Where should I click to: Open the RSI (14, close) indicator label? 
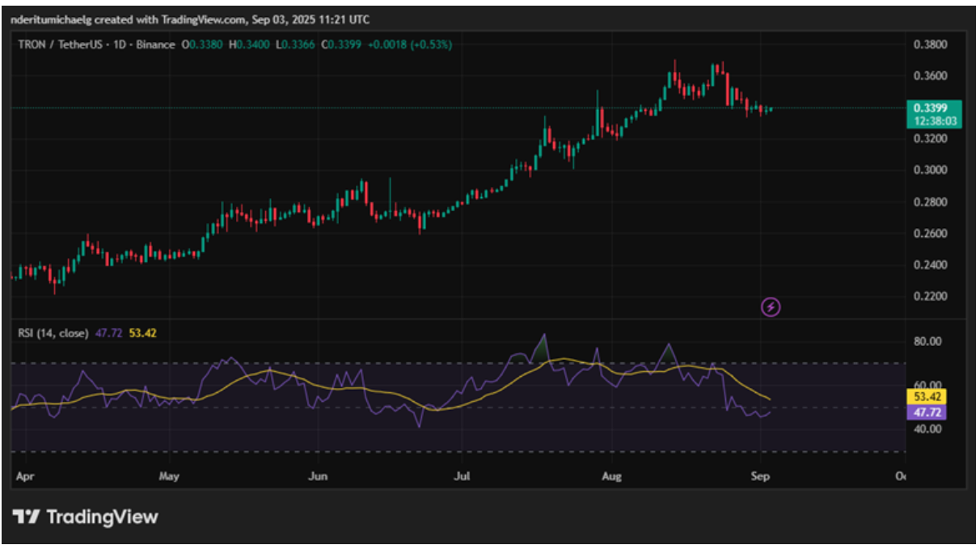click(x=53, y=332)
